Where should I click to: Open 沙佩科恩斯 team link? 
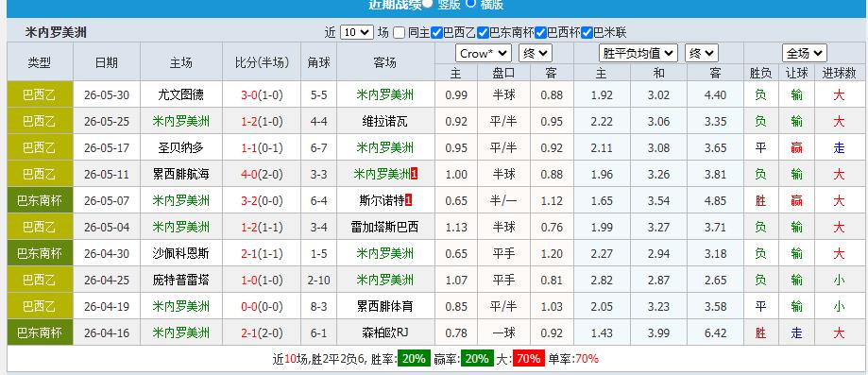[181, 254]
